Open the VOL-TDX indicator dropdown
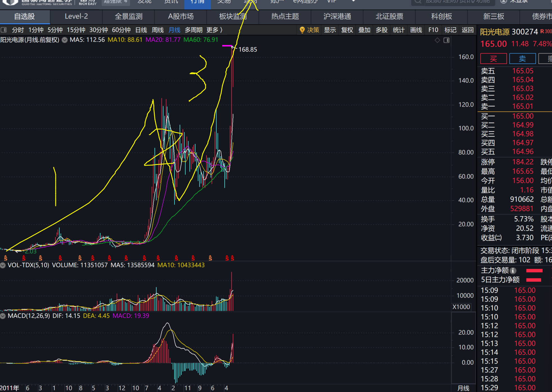The height and width of the screenshot is (392, 552). pos(3,265)
